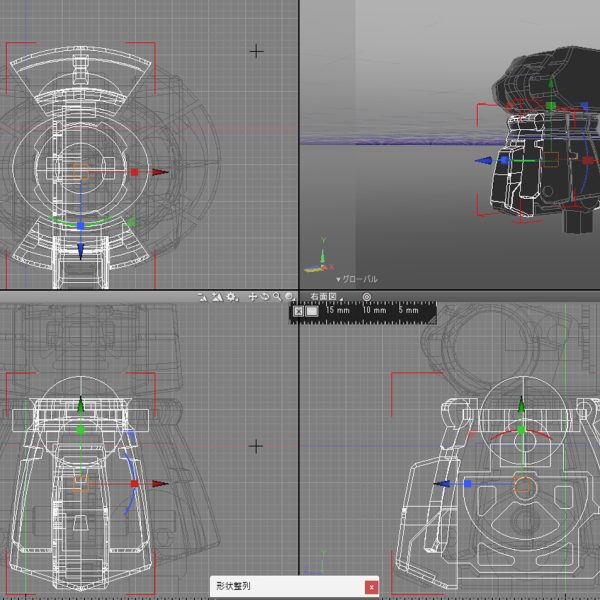Click red X-axis arrow tip in front view
The width and height of the screenshot is (600, 600).
[x=160, y=484]
